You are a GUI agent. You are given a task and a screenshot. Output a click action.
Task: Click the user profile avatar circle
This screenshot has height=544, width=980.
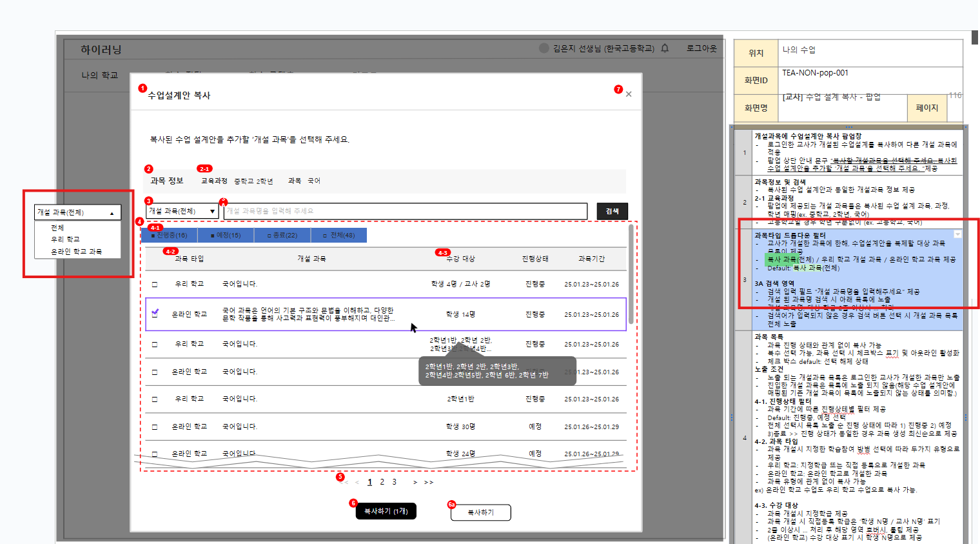[x=544, y=48]
